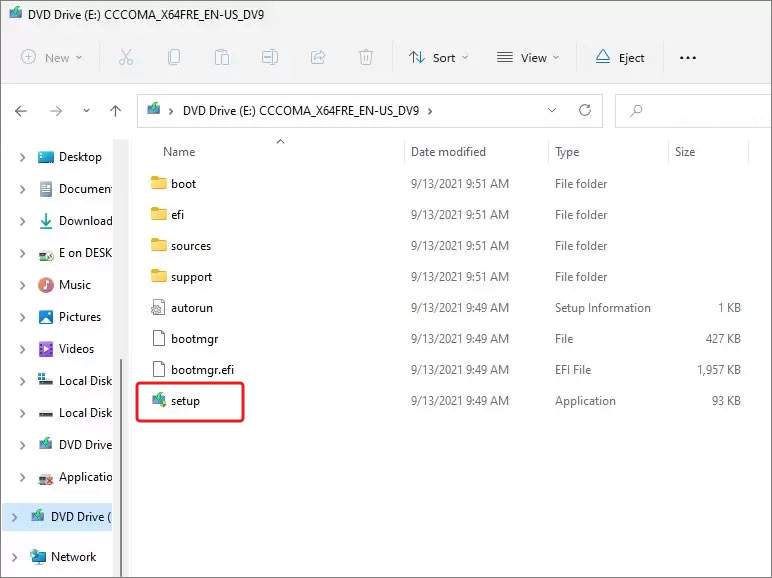Select the sources folder
The height and width of the screenshot is (578, 772).
(x=181, y=246)
